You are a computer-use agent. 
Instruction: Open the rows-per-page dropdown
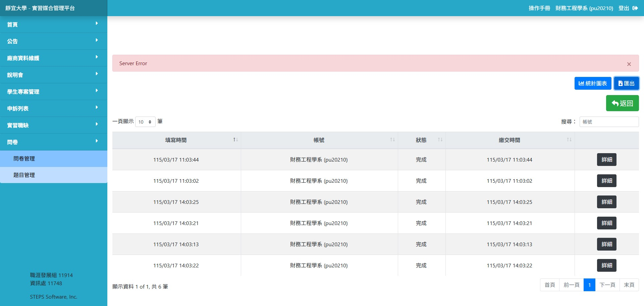click(x=145, y=122)
